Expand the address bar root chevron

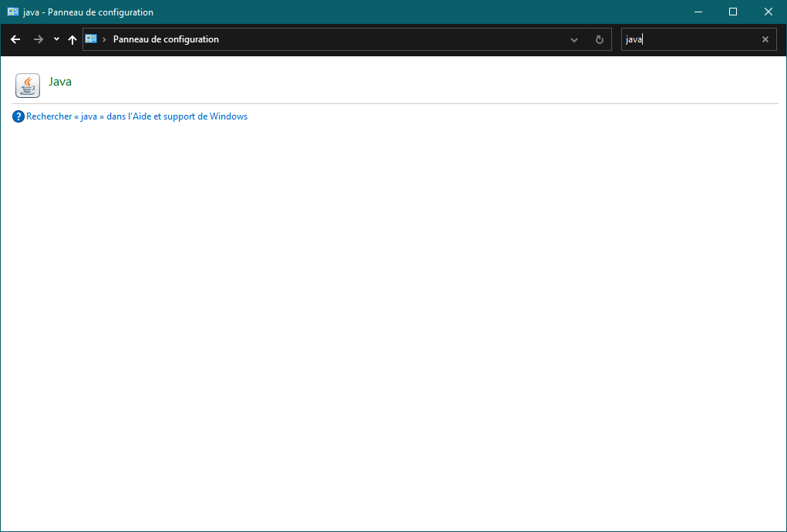[x=104, y=39]
